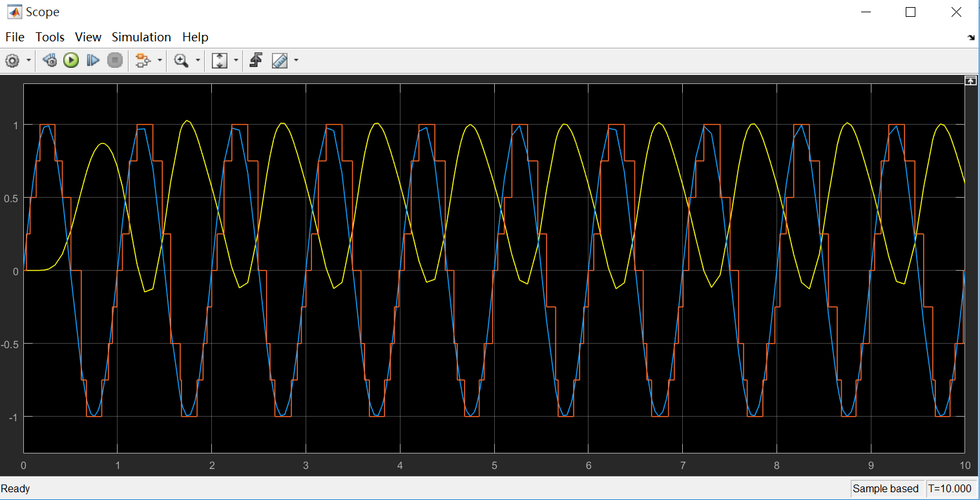This screenshot has height=500, width=980.
Task: Click the dock arrow at the menu bar's right end
Action: tap(971, 37)
